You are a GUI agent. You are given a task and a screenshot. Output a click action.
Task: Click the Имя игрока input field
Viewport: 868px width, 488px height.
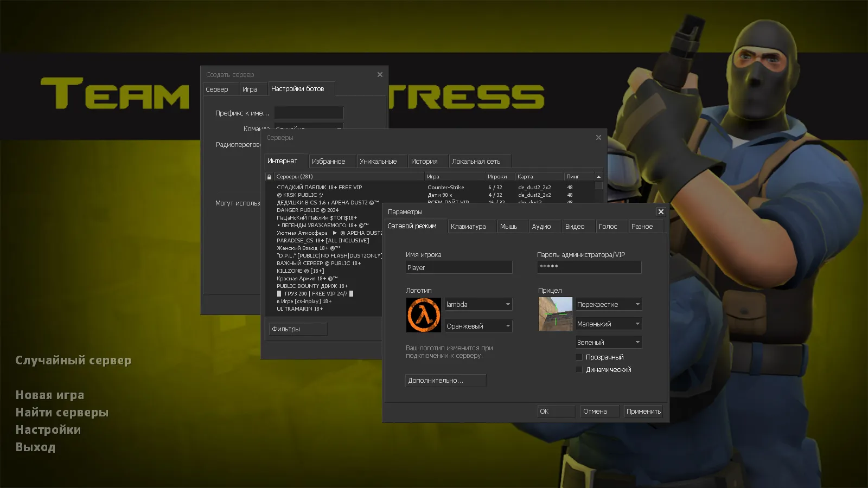(x=458, y=267)
